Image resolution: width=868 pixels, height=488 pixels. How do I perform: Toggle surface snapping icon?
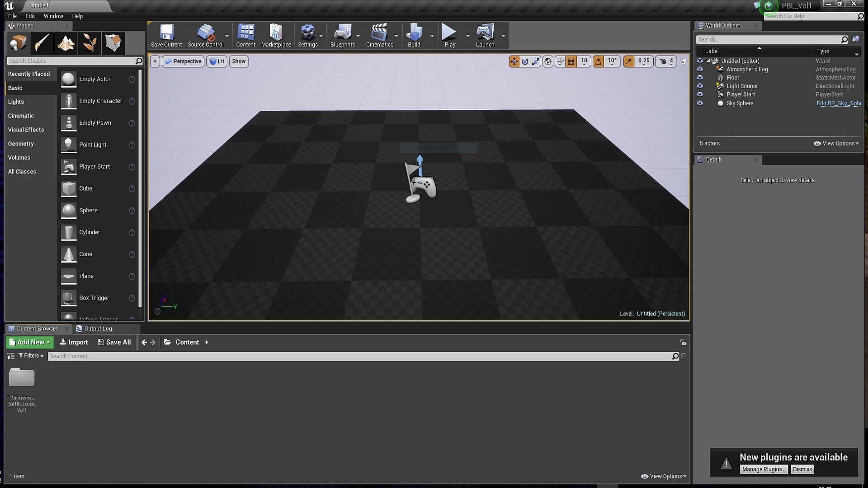[560, 61]
